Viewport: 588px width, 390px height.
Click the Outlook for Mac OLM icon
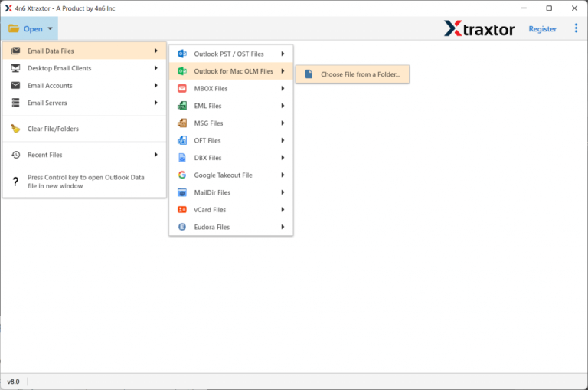tap(182, 71)
